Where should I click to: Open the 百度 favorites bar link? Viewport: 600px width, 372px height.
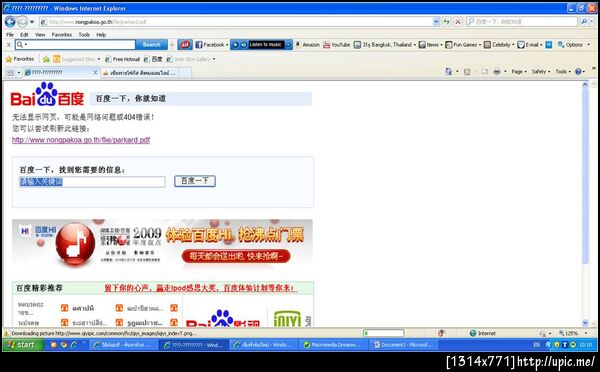click(153, 59)
